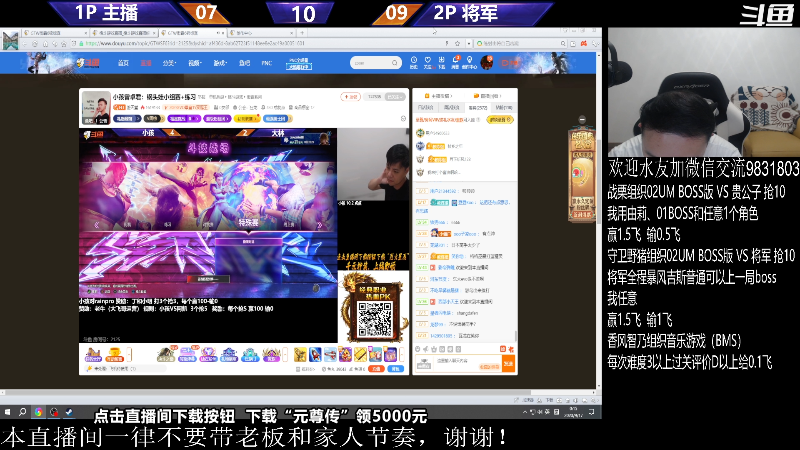Click the red 关注 follow button

point(351,96)
